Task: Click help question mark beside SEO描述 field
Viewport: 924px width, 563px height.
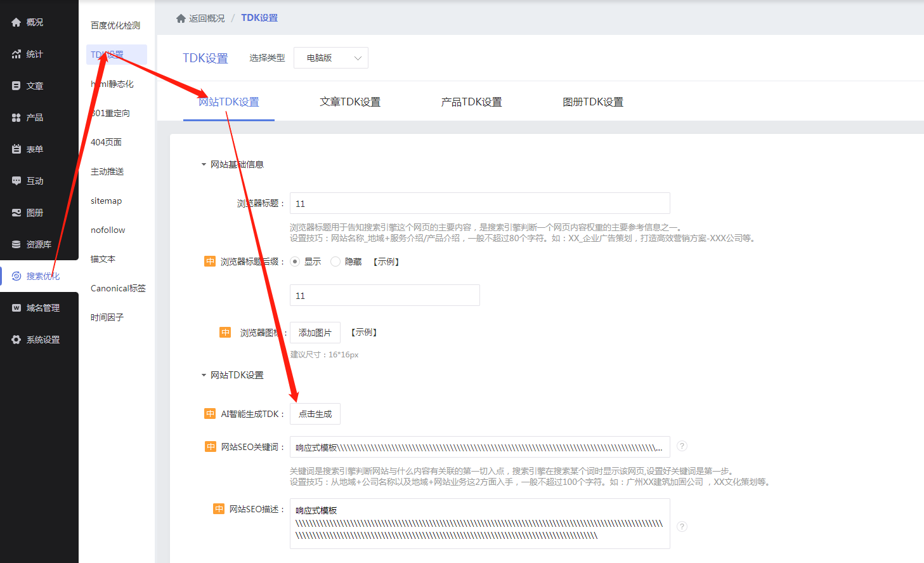Action: (682, 526)
